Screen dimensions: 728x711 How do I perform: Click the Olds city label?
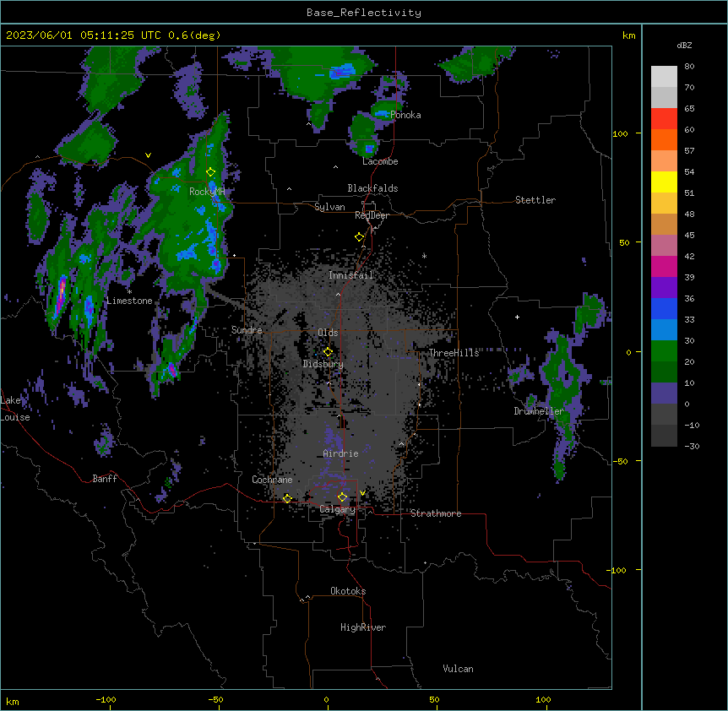[328, 333]
